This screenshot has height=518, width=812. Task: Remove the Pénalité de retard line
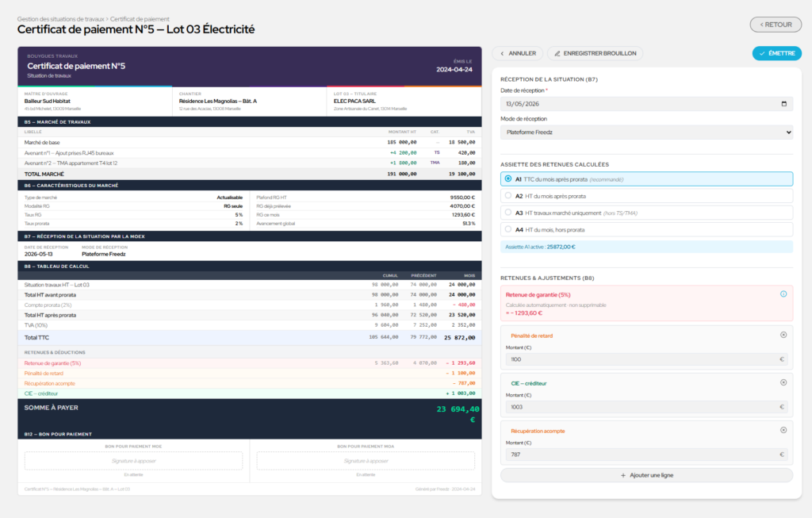[x=783, y=335]
